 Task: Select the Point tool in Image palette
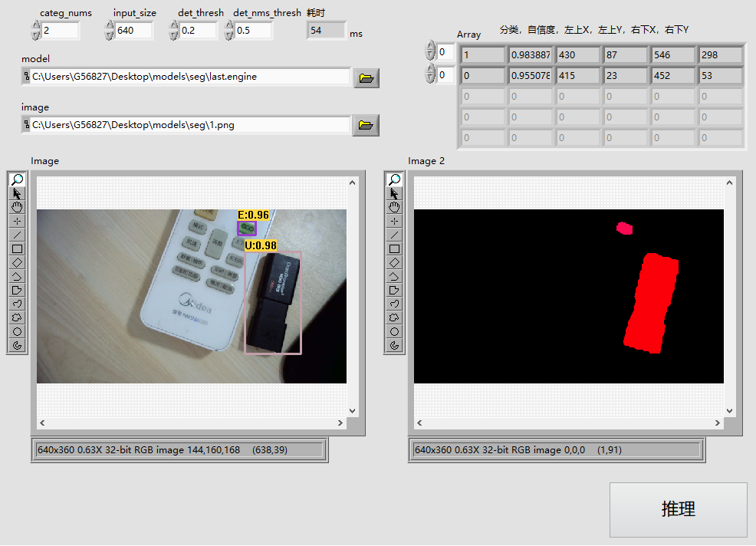click(x=17, y=222)
